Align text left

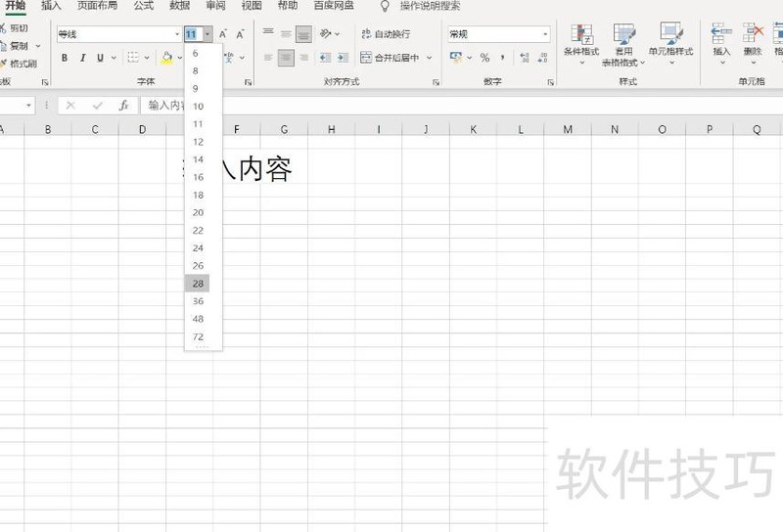(x=268, y=58)
